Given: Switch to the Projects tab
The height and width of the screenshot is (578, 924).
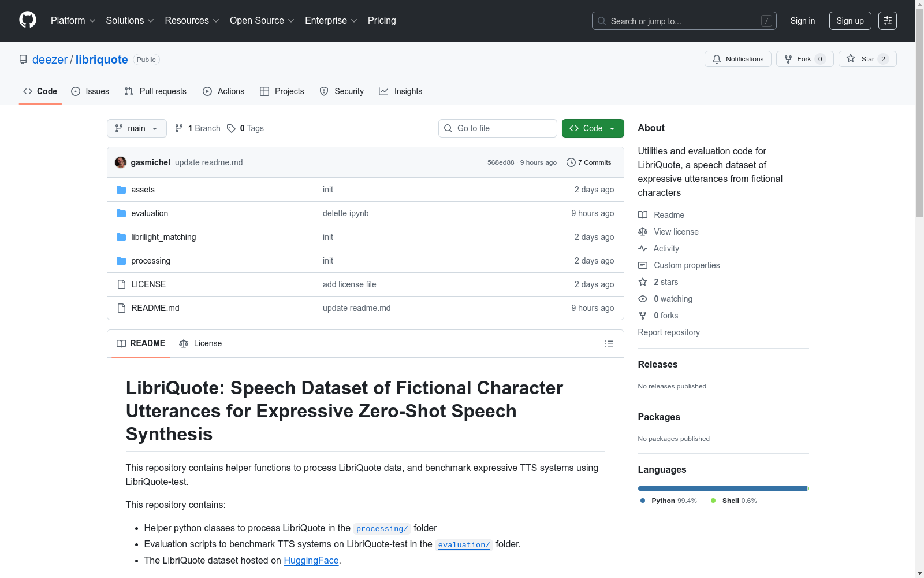Looking at the screenshot, I should (x=282, y=91).
